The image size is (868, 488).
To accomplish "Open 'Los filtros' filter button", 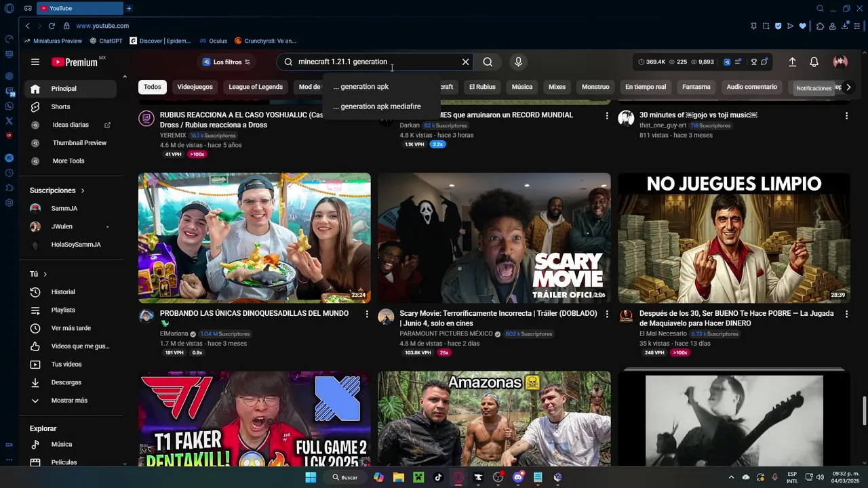I will click(x=226, y=62).
